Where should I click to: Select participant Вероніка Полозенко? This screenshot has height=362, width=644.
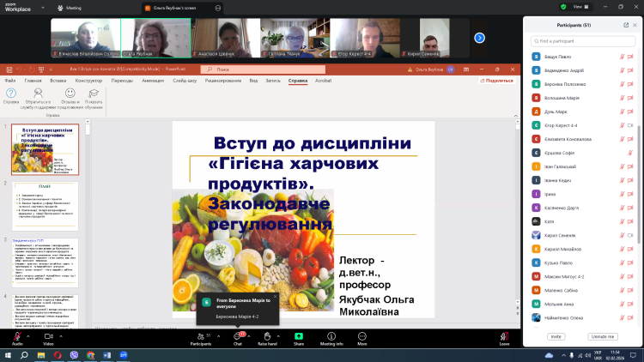click(x=582, y=84)
